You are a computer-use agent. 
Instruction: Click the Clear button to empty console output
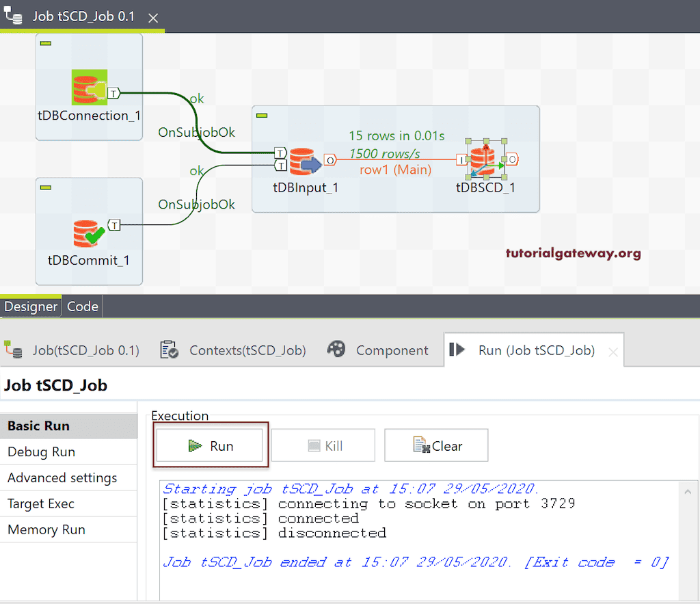click(x=435, y=445)
